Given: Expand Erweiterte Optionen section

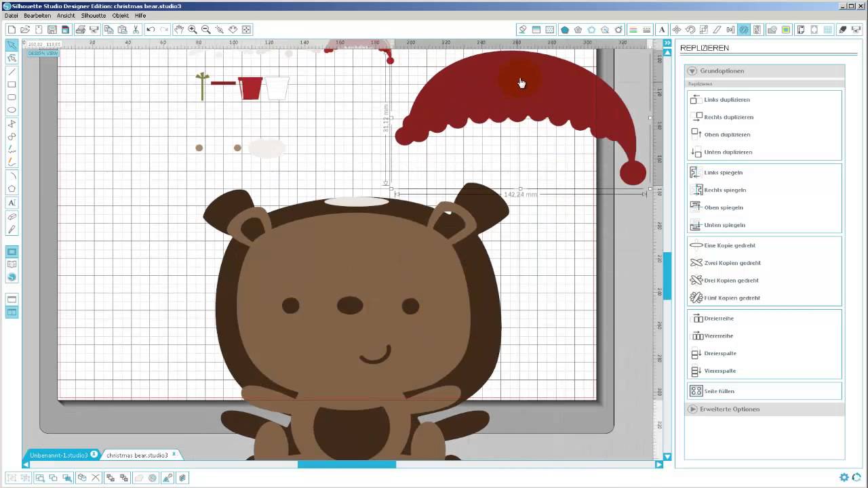Looking at the screenshot, I should 692,409.
